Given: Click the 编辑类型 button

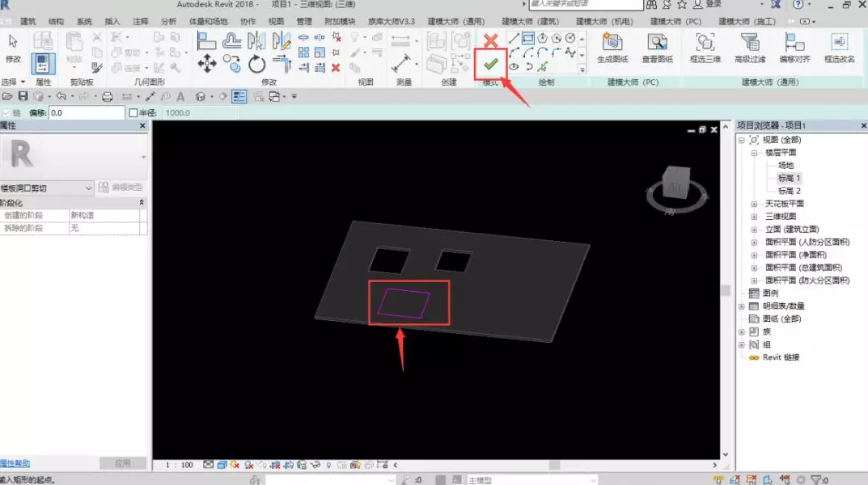Looking at the screenshot, I should click(x=121, y=188).
